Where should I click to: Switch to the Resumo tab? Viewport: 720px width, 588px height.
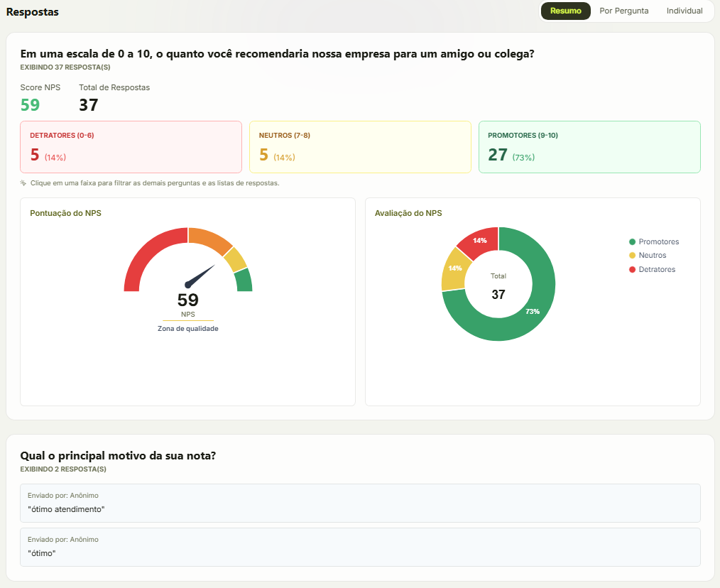point(565,11)
